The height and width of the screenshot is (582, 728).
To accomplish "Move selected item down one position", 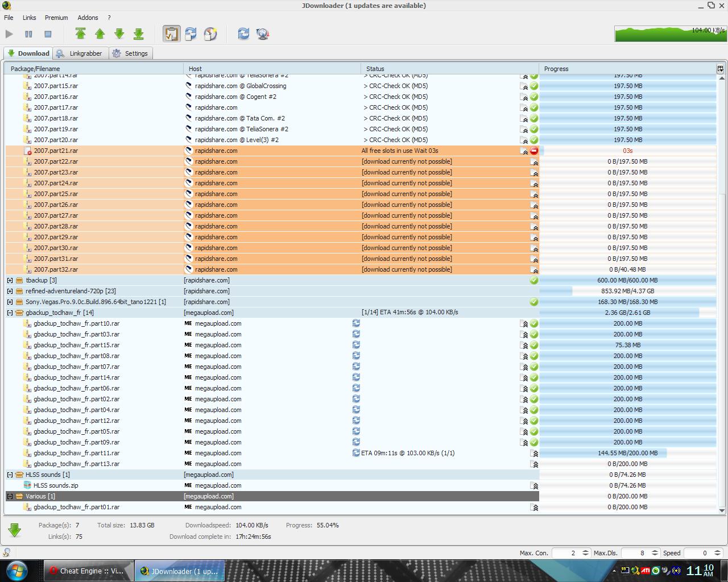I will pyautogui.click(x=119, y=34).
